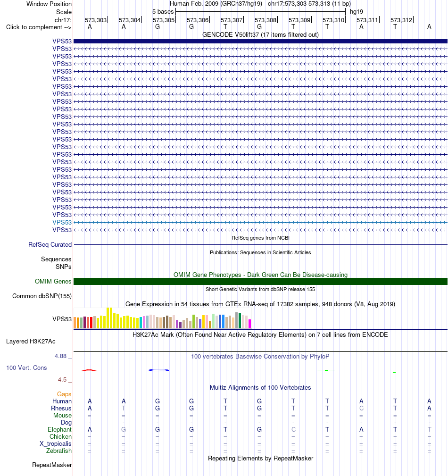Click the -4.5 lower scale value
This screenshot has width=448, height=476.
[61, 380]
